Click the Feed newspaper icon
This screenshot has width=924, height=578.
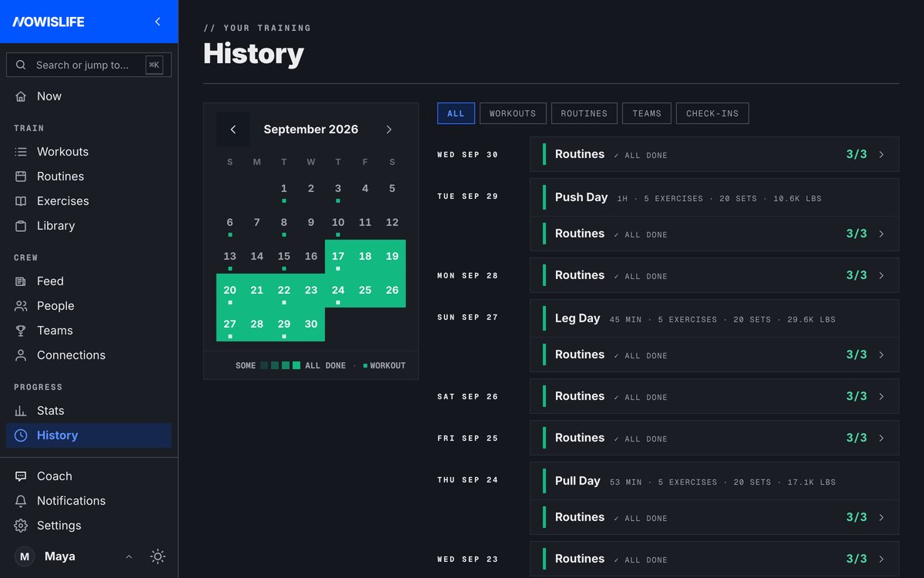pyautogui.click(x=21, y=281)
